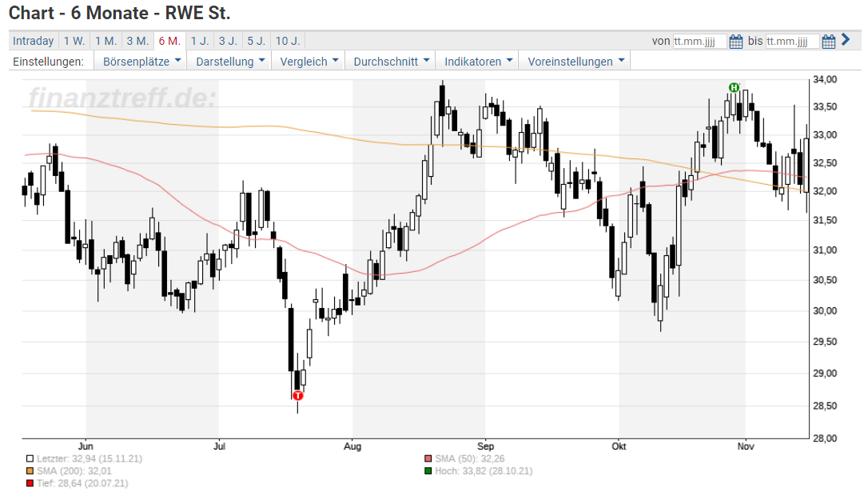Screen dimensions: 868x496
Task: Click the 'Einstellungen:' label
Action: (49, 62)
